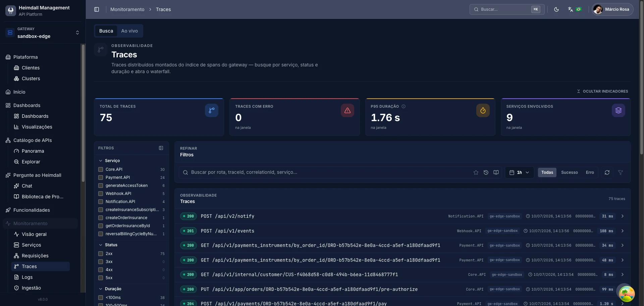Switch to dark mode moon icon
The width and height of the screenshot is (644, 306).
tap(556, 9)
